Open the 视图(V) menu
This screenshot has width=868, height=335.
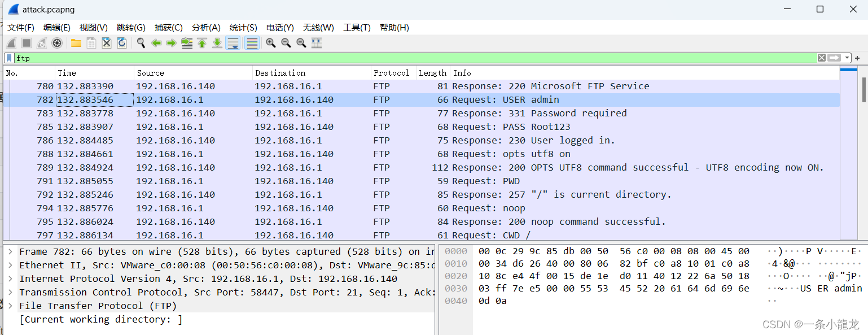pos(94,28)
